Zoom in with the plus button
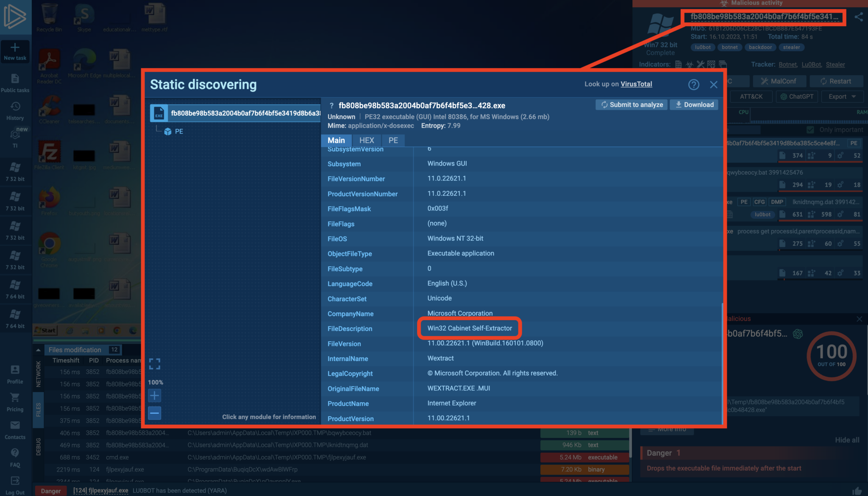This screenshot has height=496, width=868. click(155, 396)
